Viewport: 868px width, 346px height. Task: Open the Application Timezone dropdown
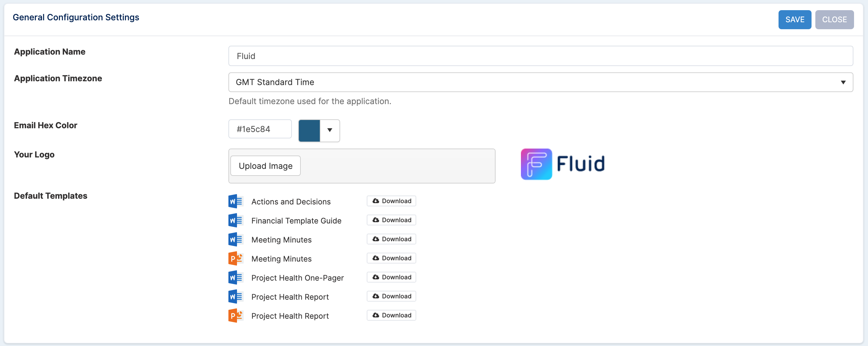[541, 82]
